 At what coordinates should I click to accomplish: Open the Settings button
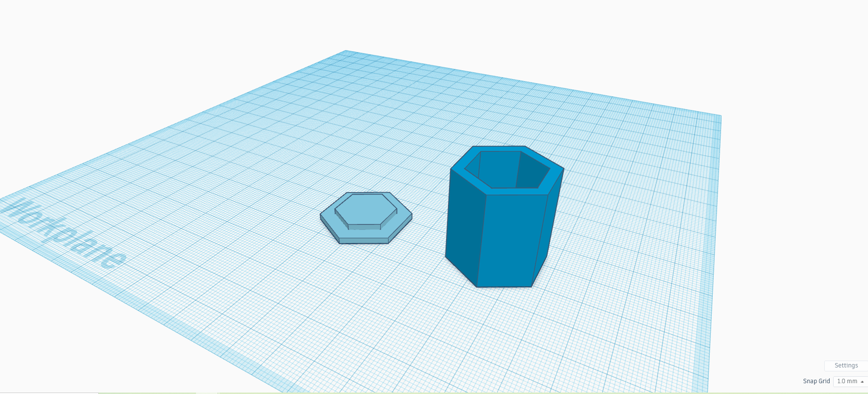(846, 366)
